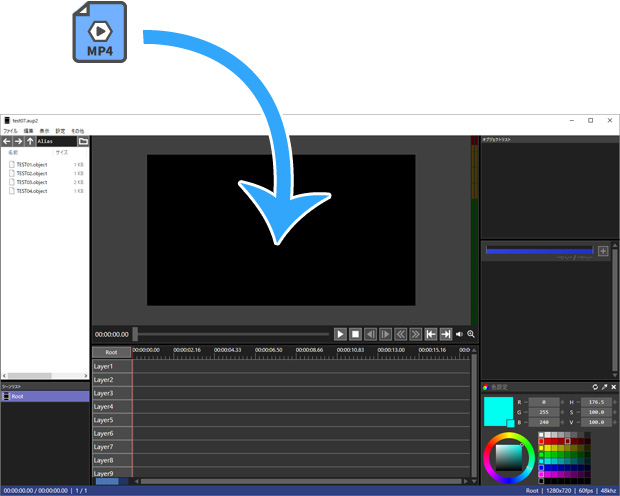Click the folder icon beside the Alias path

pos(84,142)
